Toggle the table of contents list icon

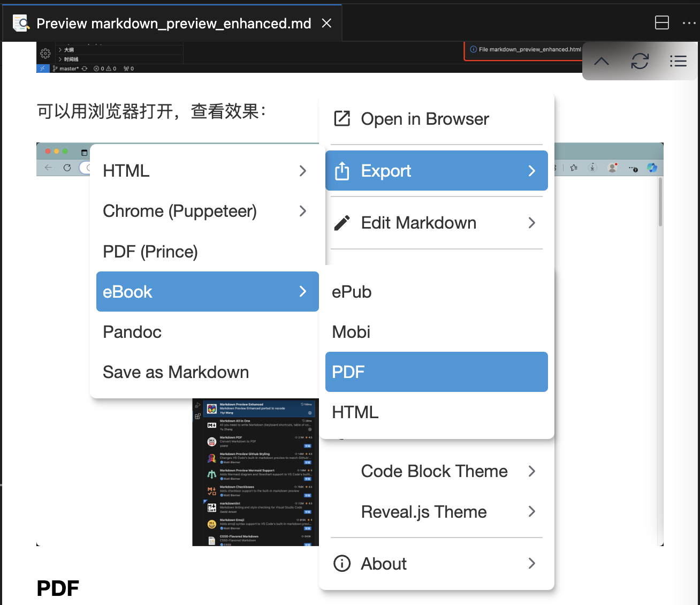(x=678, y=61)
